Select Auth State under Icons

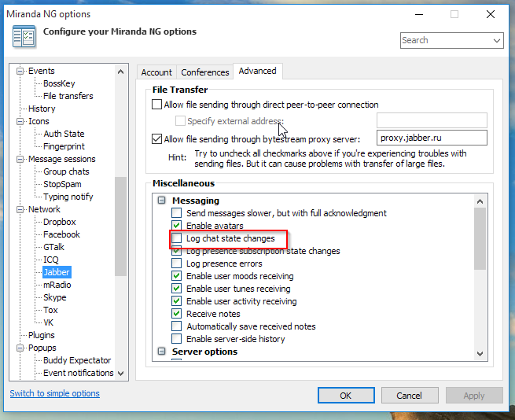pyautogui.click(x=64, y=134)
